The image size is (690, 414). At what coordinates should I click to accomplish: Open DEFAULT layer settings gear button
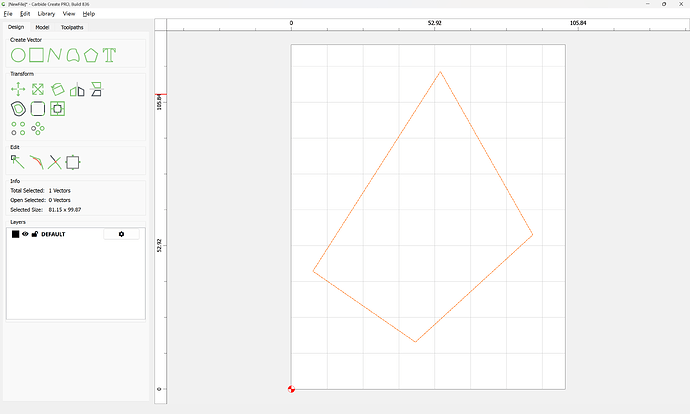click(121, 234)
